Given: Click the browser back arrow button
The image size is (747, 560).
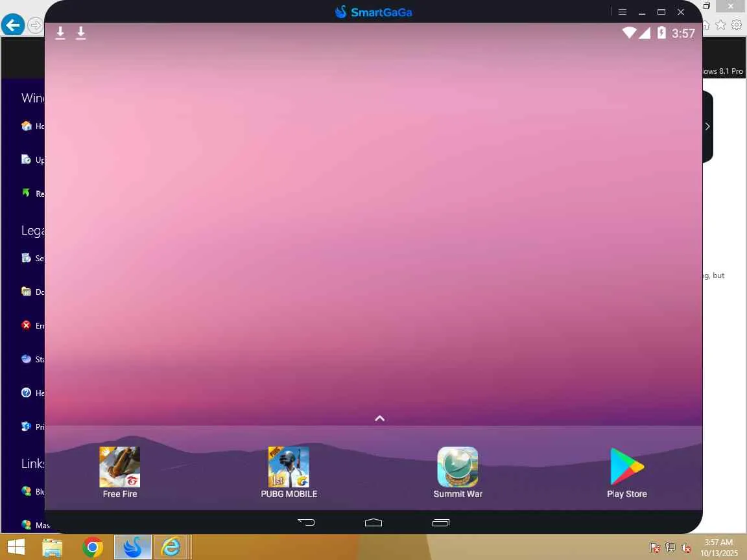Looking at the screenshot, I should tap(12, 25).
